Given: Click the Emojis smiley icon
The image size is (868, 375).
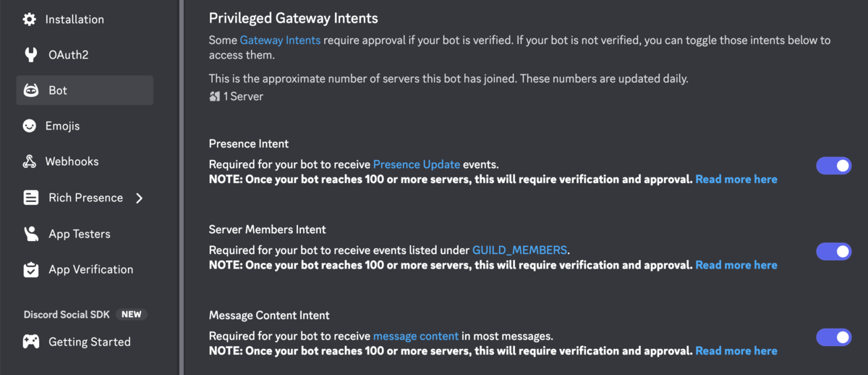Looking at the screenshot, I should click(30, 126).
